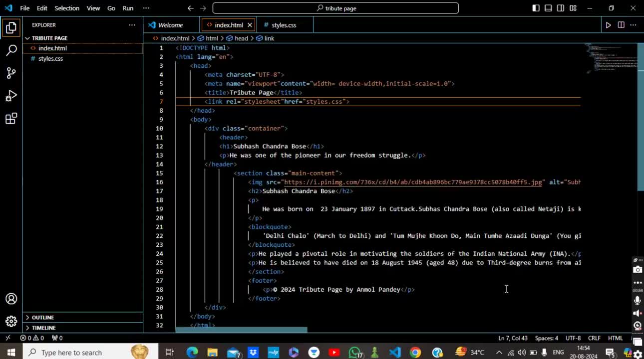644x359 pixels.
Task: Open Explorer panel's more actions ellipsis
Action: coord(132,25)
